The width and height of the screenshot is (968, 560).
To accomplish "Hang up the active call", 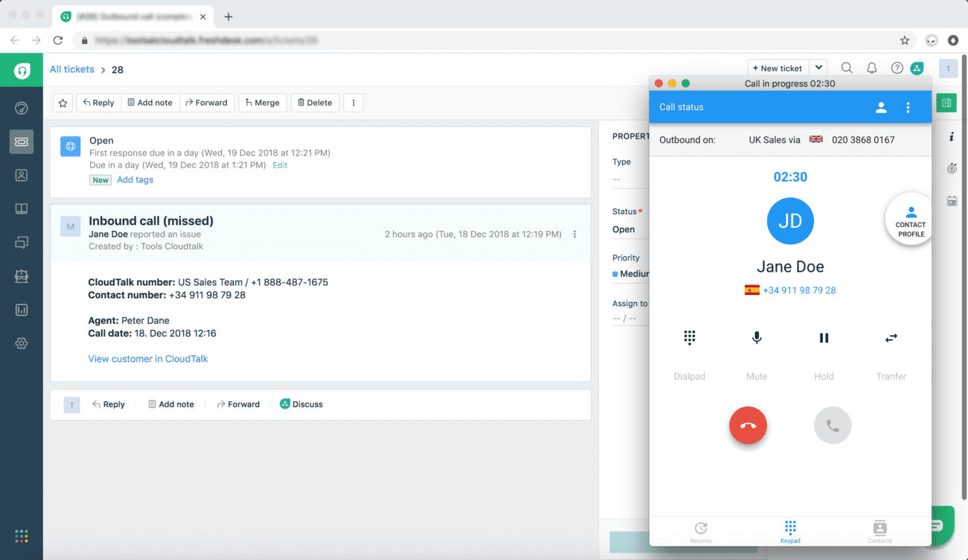I will 748,425.
